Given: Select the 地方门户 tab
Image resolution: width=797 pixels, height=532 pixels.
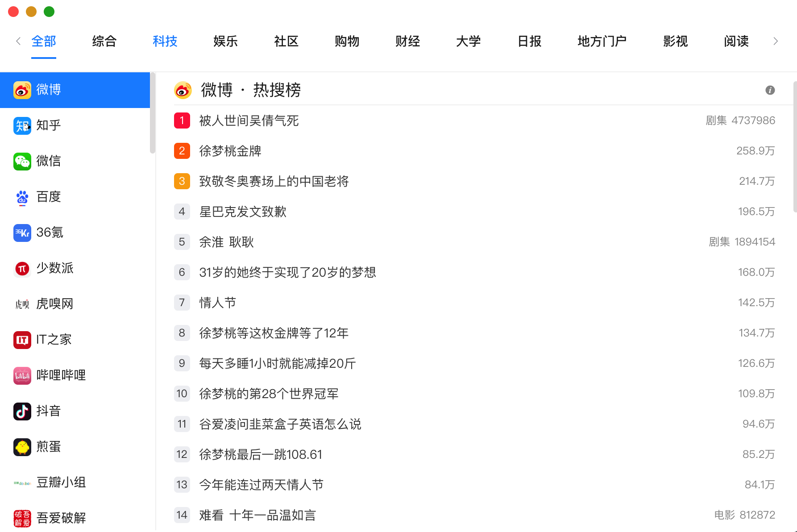Looking at the screenshot, I should (602, 41).
